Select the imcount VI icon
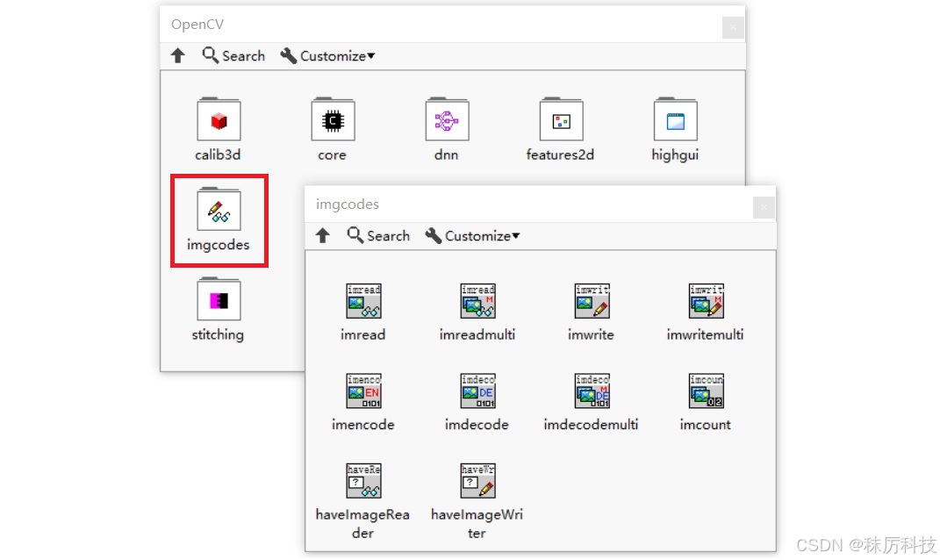Viewport: 940px width, 560px height. 707,391
